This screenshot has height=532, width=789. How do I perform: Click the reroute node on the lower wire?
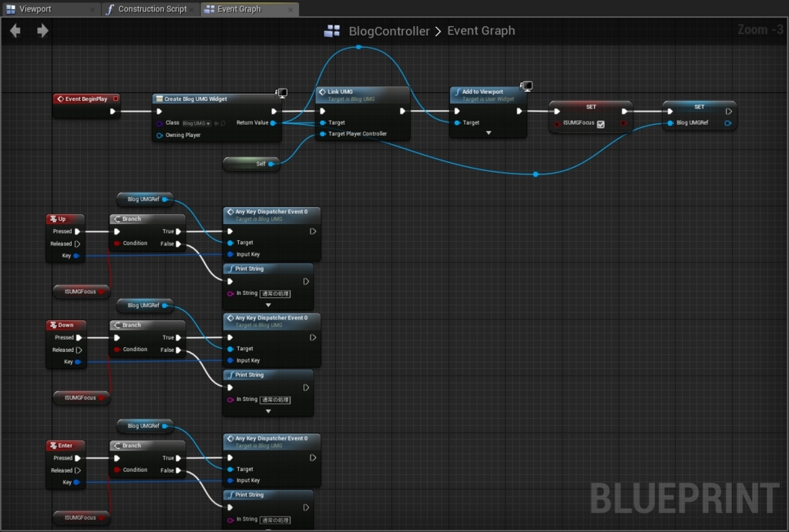pos(536,175)
